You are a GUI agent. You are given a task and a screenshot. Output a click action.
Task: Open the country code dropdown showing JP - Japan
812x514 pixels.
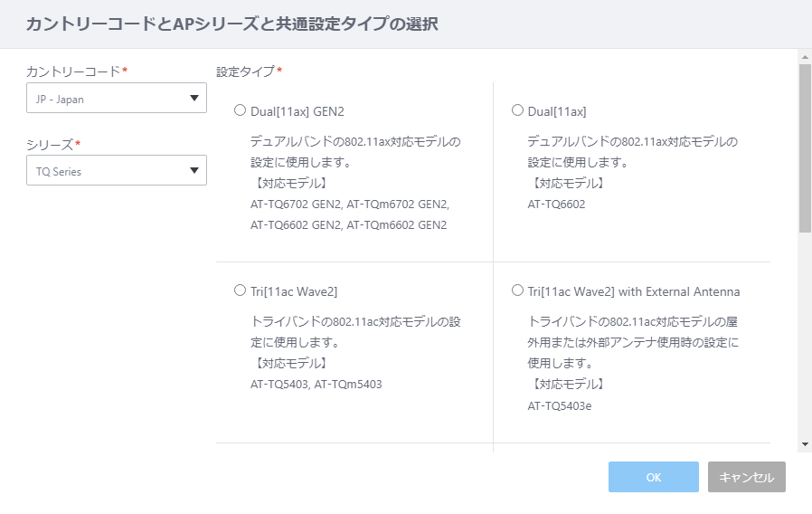[x=117, y=99]
